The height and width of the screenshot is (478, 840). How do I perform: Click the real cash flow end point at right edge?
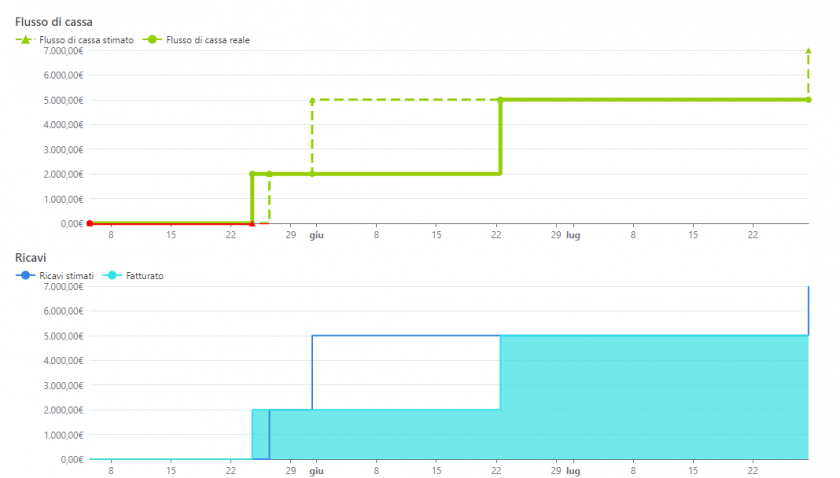808,100
